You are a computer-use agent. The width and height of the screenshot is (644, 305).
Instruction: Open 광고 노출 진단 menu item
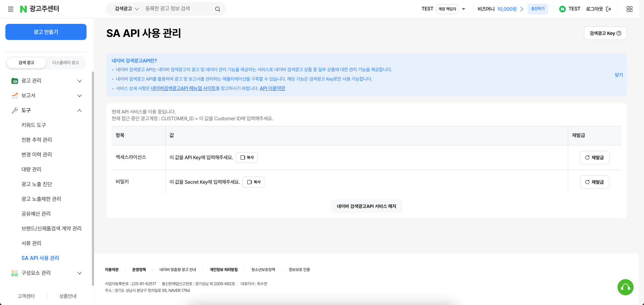pos(37,184)
